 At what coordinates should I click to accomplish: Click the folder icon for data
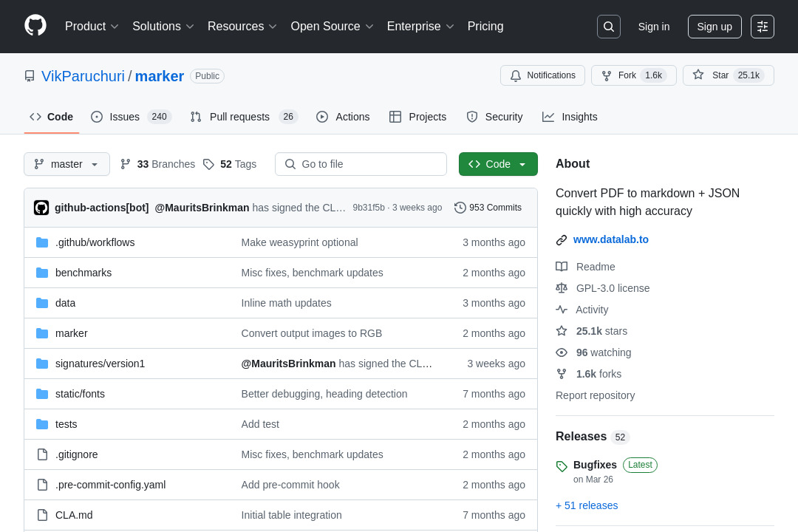coord(42,303)
